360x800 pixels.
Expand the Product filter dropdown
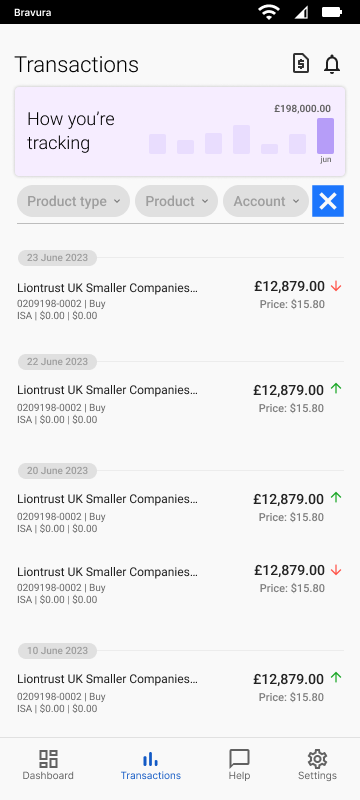[x=176, y=201]
